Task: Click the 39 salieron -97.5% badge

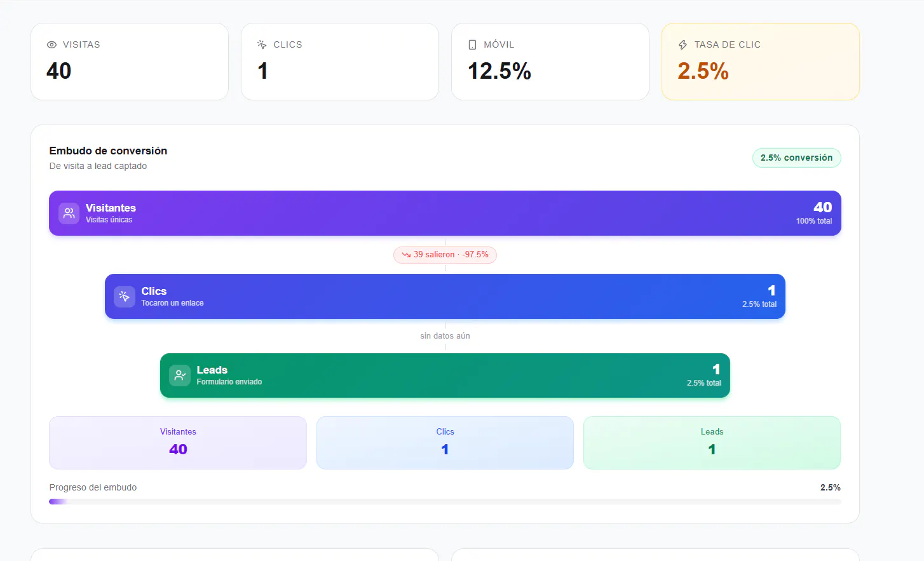Action: click(445, 255)
